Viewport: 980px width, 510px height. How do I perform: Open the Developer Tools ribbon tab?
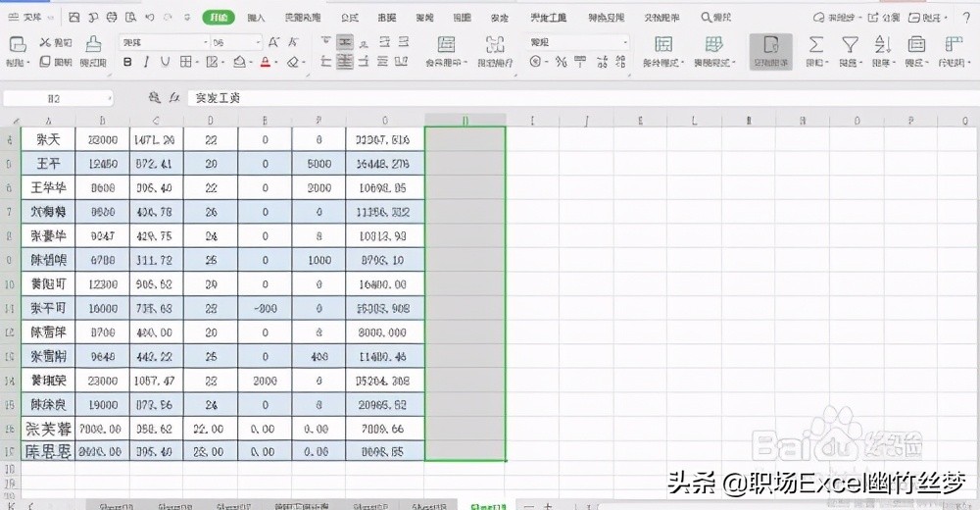(548, 18)
